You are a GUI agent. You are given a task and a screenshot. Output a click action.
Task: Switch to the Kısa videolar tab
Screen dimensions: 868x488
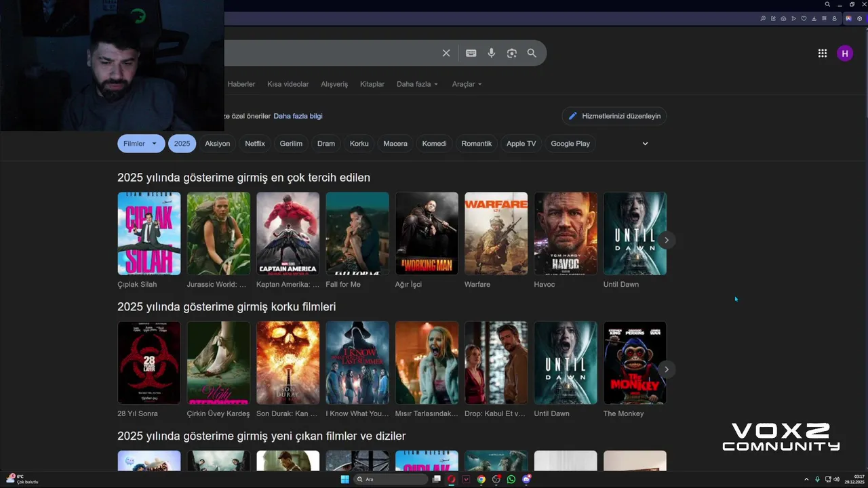(288, 84)
